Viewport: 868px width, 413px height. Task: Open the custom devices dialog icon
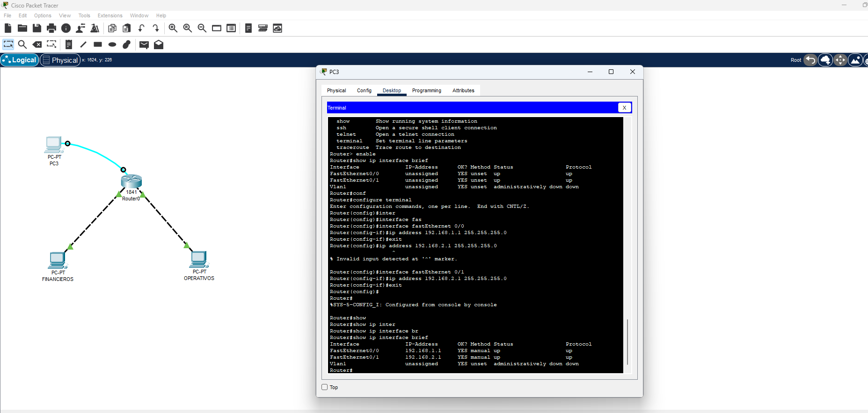(x=231, y=28)
